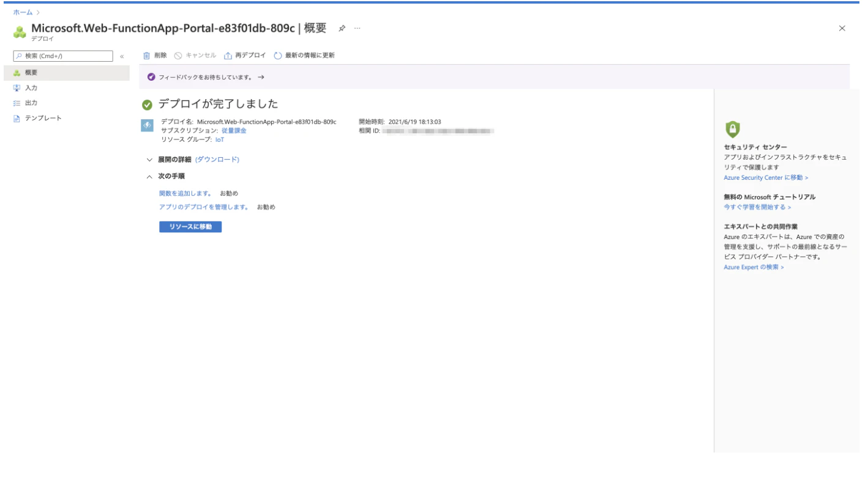The width and height of the screenshot is (868, 477).
Task: Click the エキスパートとの共同作業 heading
Action: (x=760, y=227)
